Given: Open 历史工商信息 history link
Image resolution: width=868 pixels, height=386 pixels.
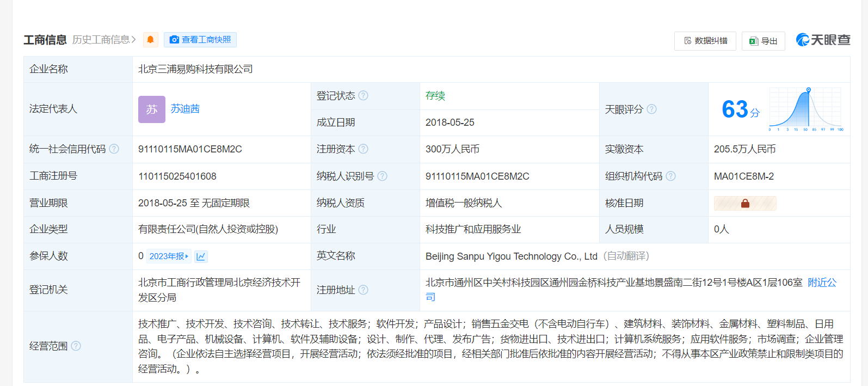Looking at the screenshot, I should (104, 40).
